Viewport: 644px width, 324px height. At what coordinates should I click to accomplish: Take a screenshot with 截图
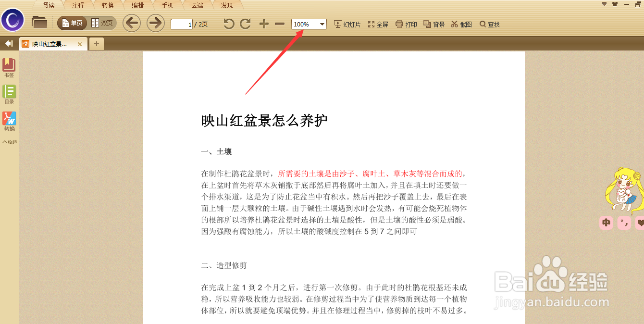point(461,24)
